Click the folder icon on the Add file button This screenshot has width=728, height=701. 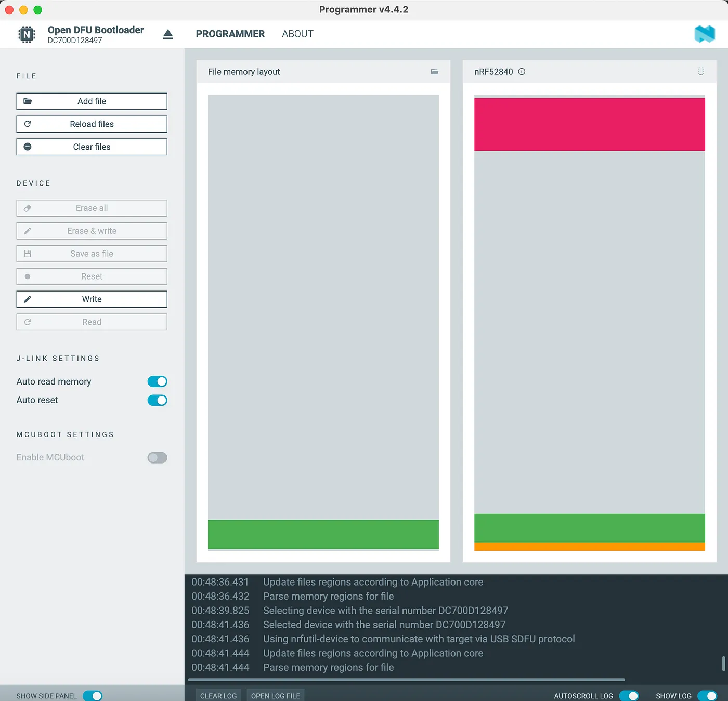tap(28, 101)
